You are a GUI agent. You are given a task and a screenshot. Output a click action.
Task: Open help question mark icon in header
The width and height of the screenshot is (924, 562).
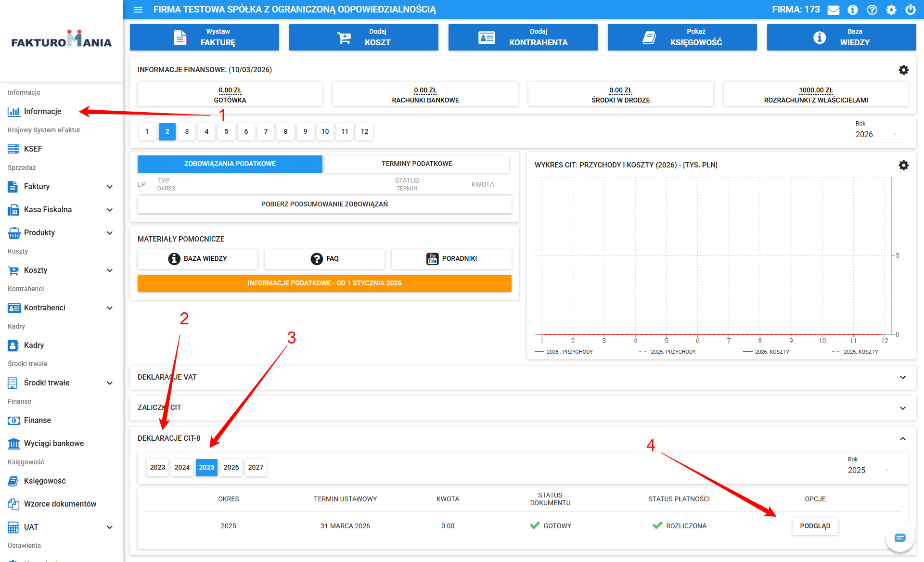tap(872, 10)
